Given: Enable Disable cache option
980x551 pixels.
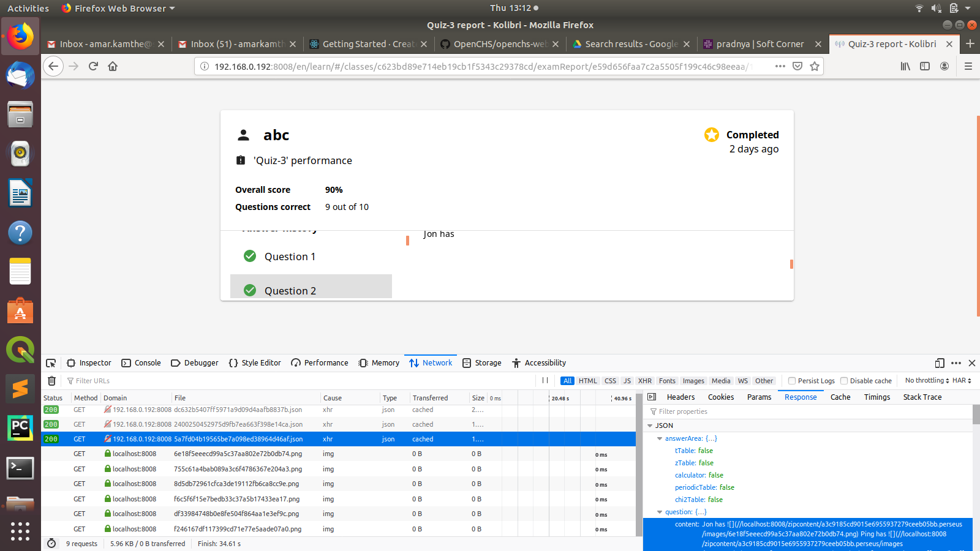Looking at the screenshot, I should coord(844,380).
